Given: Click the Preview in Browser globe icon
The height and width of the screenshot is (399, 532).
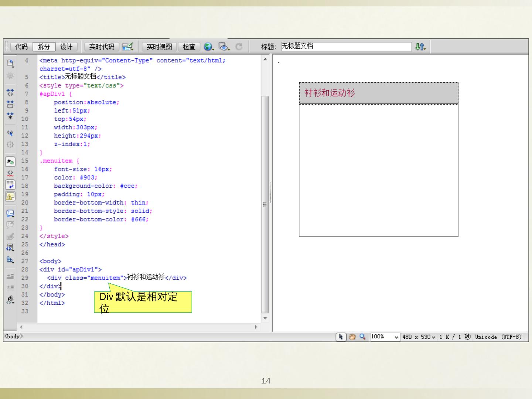Looking at the screenshot, I should [208, 47].
